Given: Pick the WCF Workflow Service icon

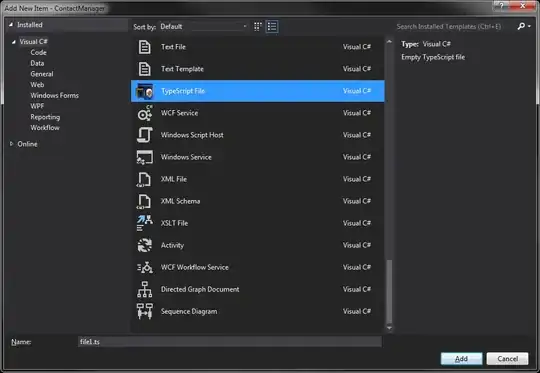Looking at the screenshot, I should coord(145,267).
